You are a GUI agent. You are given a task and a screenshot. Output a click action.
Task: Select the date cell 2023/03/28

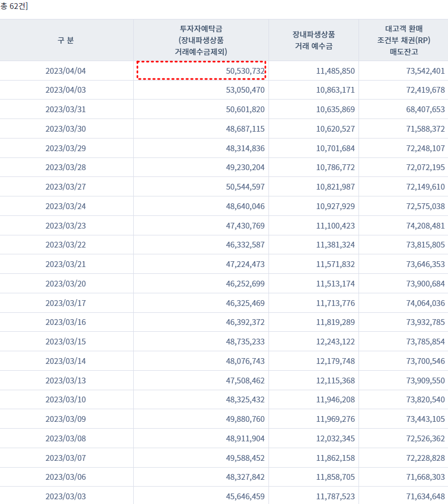(x=66, y=167)
